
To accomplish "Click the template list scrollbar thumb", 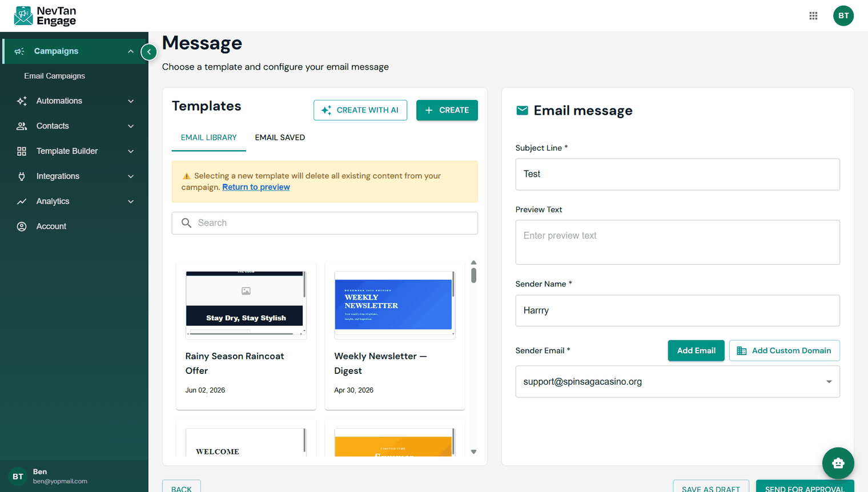I will (x=473, y=275).
